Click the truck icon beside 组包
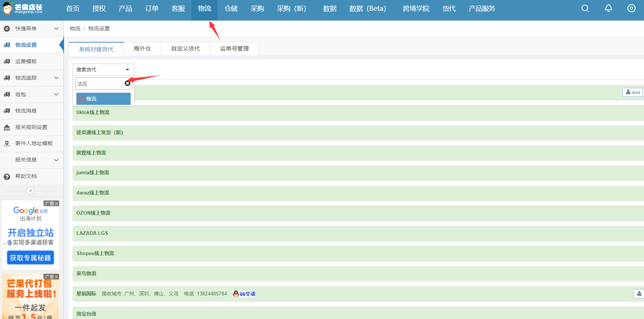The image size is (644, 319). [7, 94]
